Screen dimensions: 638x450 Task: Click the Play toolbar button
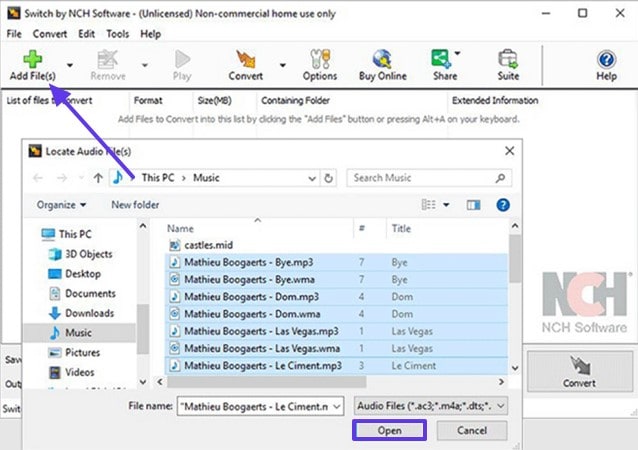point(182,65)
